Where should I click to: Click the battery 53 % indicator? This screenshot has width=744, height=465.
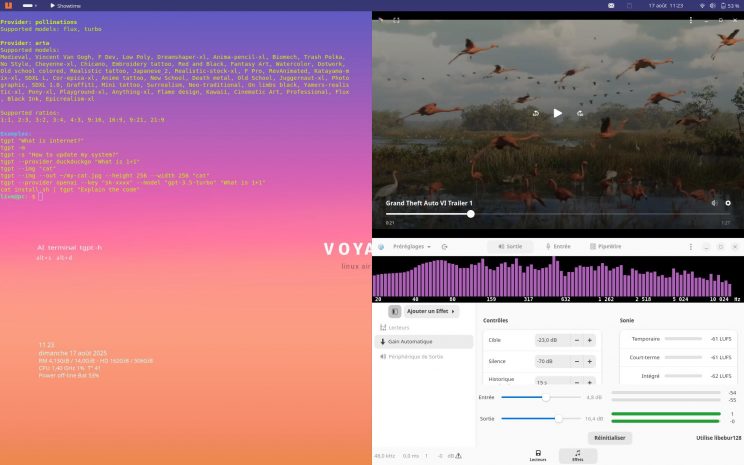pyautogui.click(x=730, y=6)
